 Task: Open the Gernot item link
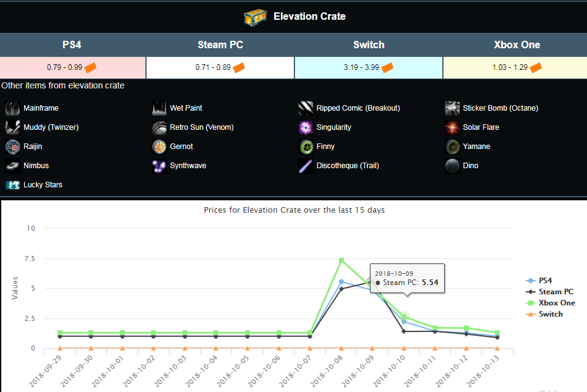click(182, 147)
